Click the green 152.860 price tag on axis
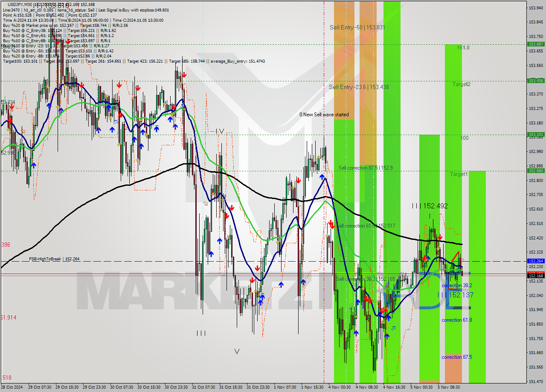Screen dimensions: 546x392 (x=536, y=170)
